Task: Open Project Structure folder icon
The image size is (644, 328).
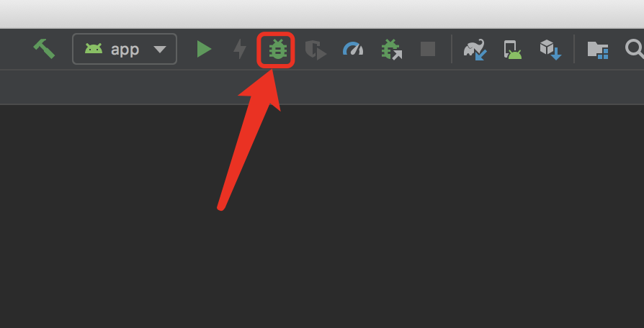Action: (x=598, y=50)
